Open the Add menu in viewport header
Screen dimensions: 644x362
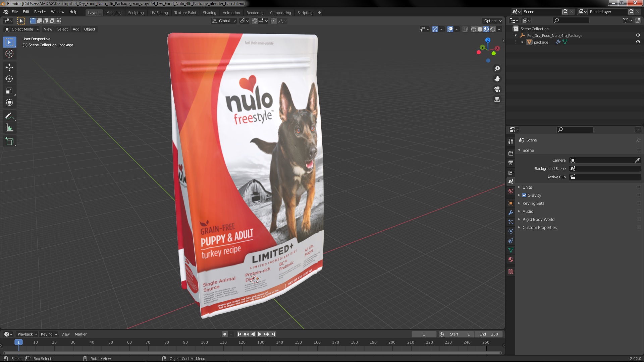coord(76,29)
